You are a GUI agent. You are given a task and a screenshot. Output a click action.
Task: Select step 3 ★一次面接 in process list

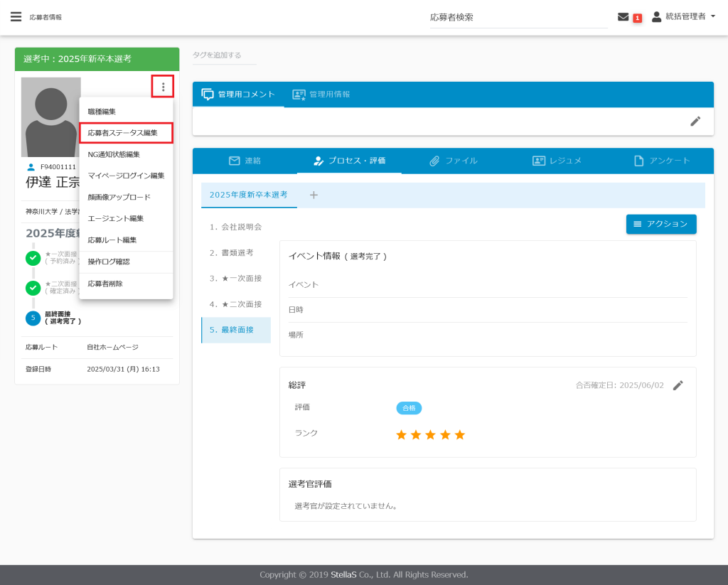(x=235, y=278)
